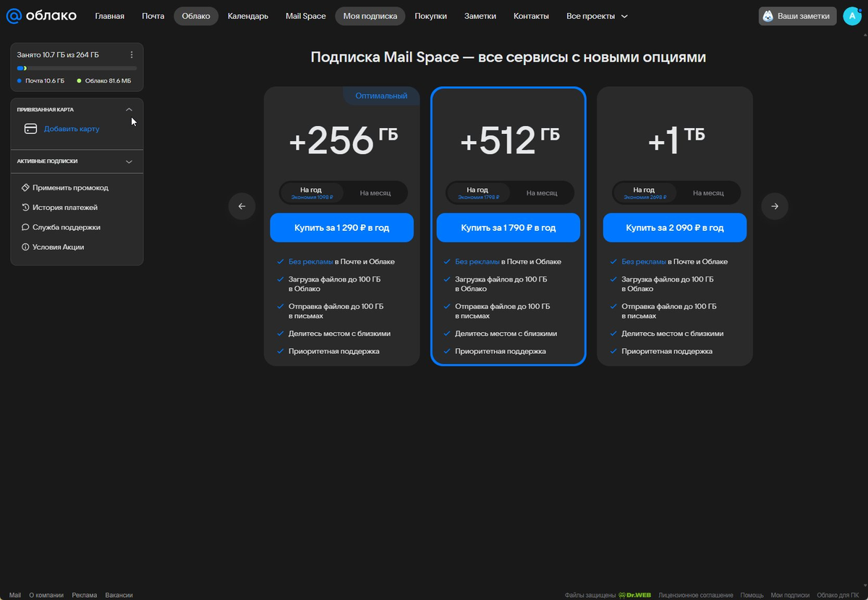Screen dimensions: 868x600
Task: Expand the Активные подписки section
Action: 129,161
